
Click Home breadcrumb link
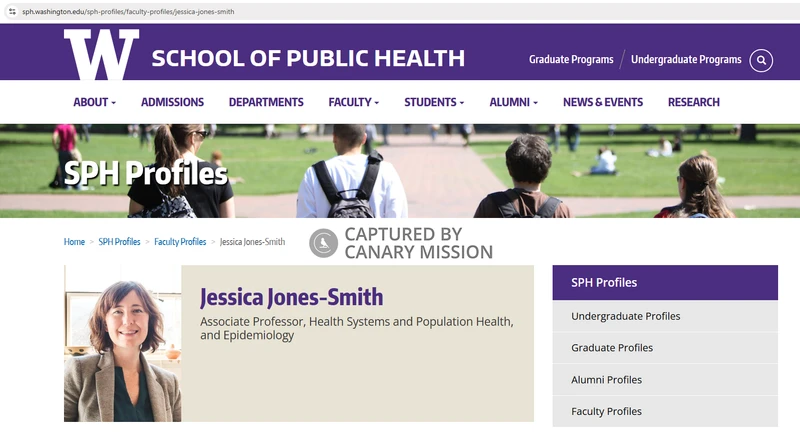[x=74, y=242]
